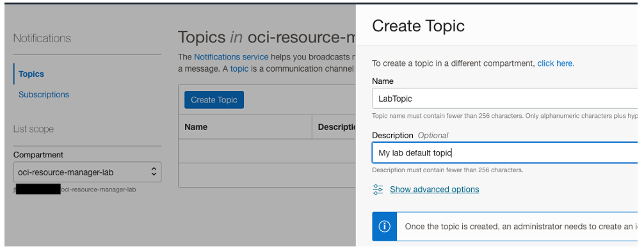This screenshot has width=644, height=249.
Task: Open the Notifications service link
Action: point(231,57)
